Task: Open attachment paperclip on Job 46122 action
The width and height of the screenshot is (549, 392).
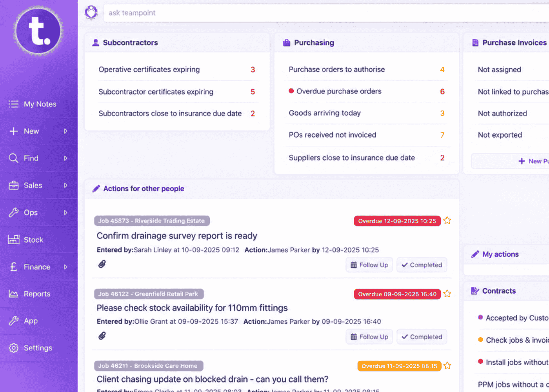Action: pos(102,336)
